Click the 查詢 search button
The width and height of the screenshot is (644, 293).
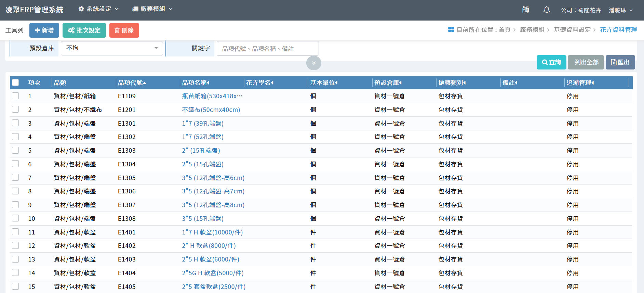tap(551, 62)
